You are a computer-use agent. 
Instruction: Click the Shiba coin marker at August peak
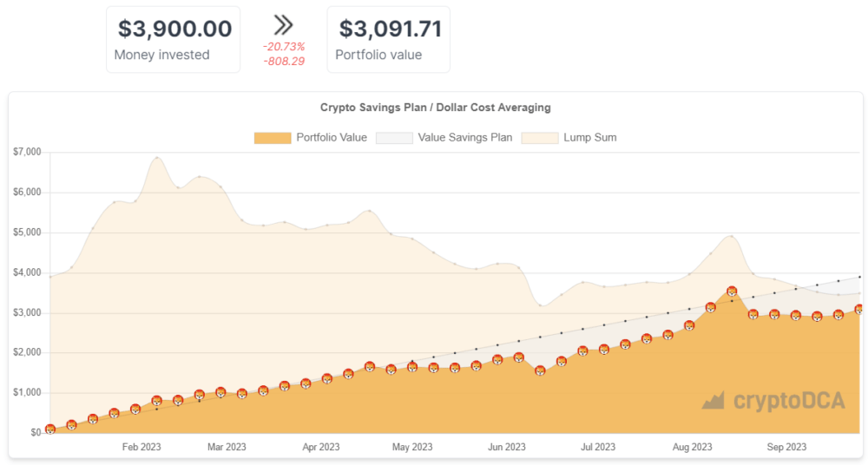732,291
